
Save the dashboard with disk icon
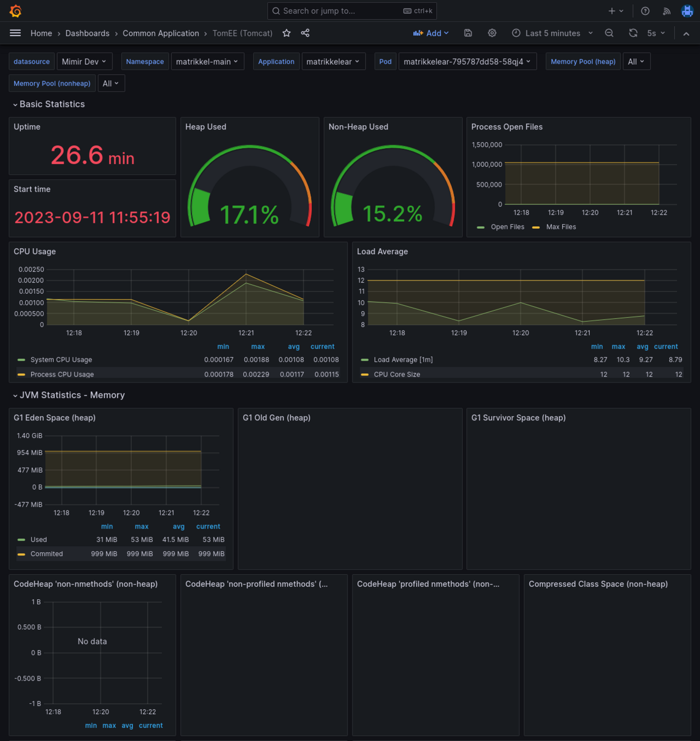(x=468, y=33)
